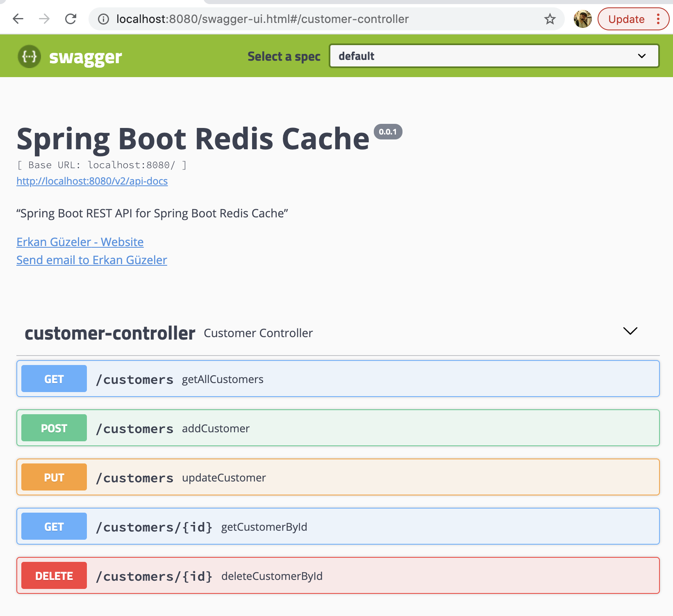
Task: Click the addCustomer operation name
Action: tap(216, 429)
